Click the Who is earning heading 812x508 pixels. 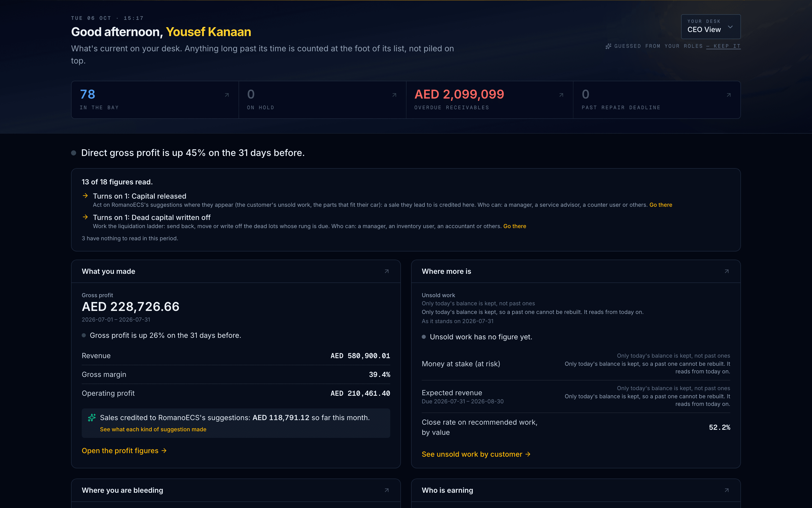point(447,490)
